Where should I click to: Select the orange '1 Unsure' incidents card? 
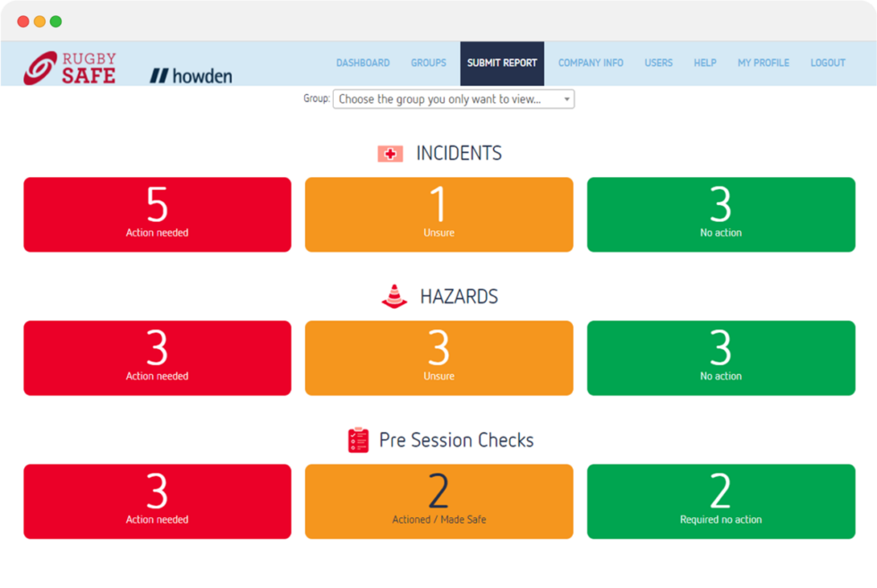pos(438,214)
